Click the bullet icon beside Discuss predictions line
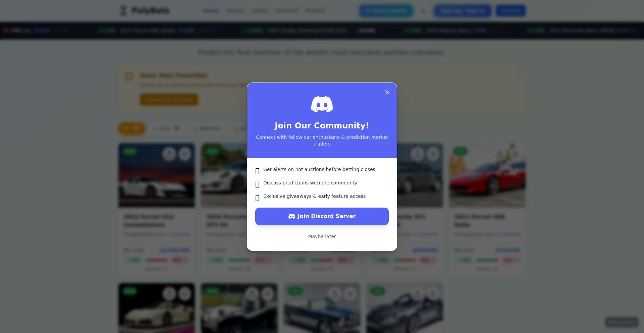 (x=257, y=185)
